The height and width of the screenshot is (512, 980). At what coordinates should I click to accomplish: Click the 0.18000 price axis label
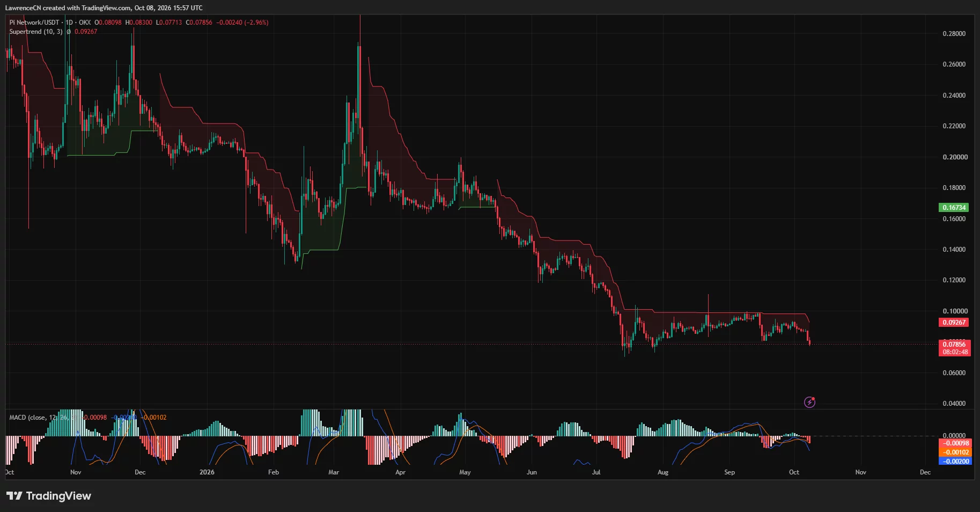[x=954, y=188]
